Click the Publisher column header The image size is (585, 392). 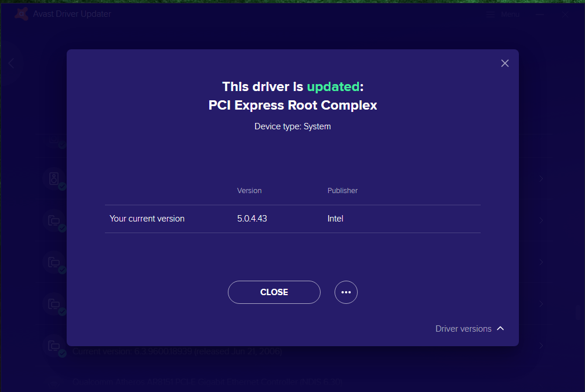343,191
